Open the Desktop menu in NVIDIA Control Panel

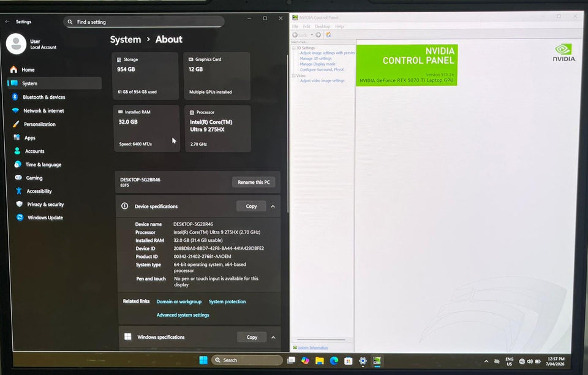coord(322,26)
